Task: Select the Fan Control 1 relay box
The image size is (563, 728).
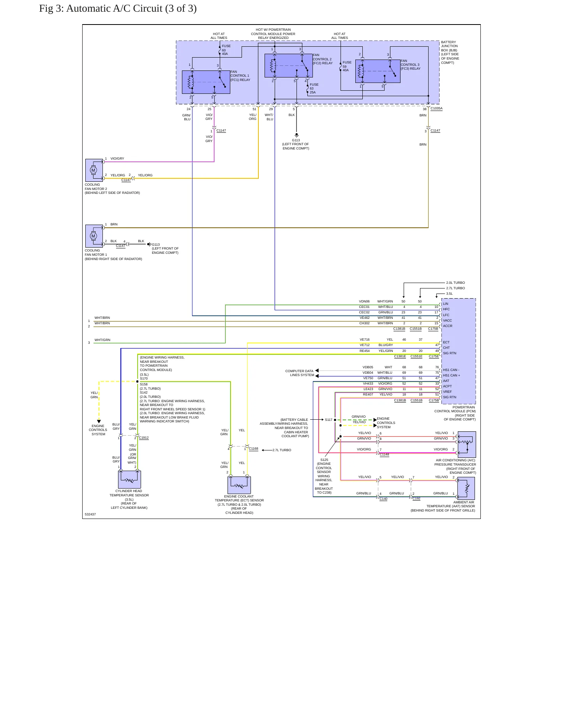Action: coord(206,82)
